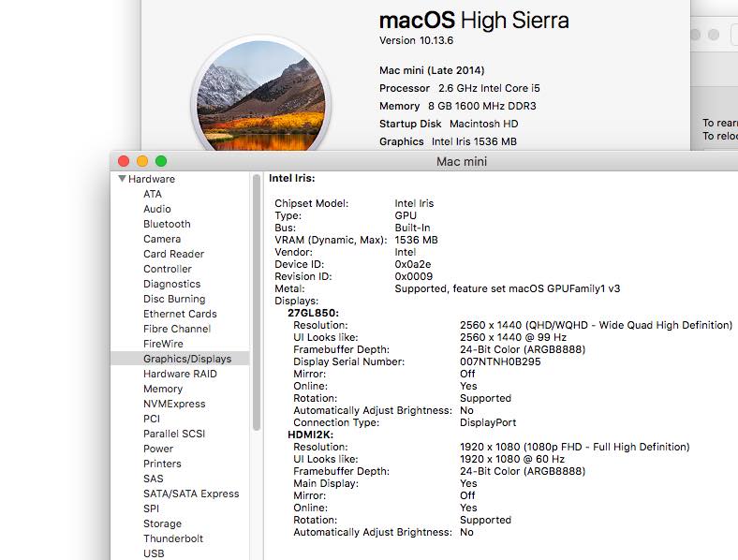Choose Camera from the Hardware list
Image resolution: width=738 pixels, height=560 pixels.
coord(162,239)
